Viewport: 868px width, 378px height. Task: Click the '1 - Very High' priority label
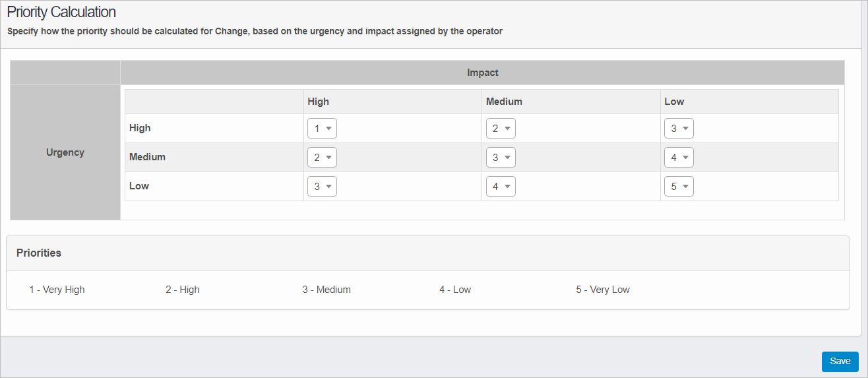coord(57,290)
